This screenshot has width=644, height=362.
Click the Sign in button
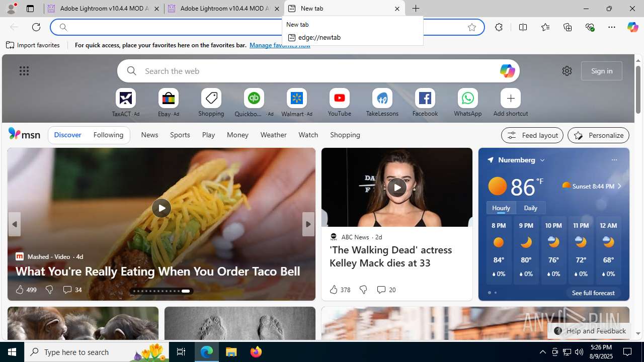click(x=602, y=71)
